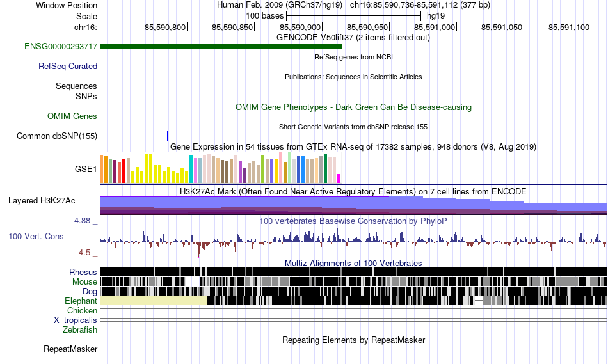This screenshot has width=608, height=364.
Task: Click the 100 Vert. Cons label
Action: [36, 237]
